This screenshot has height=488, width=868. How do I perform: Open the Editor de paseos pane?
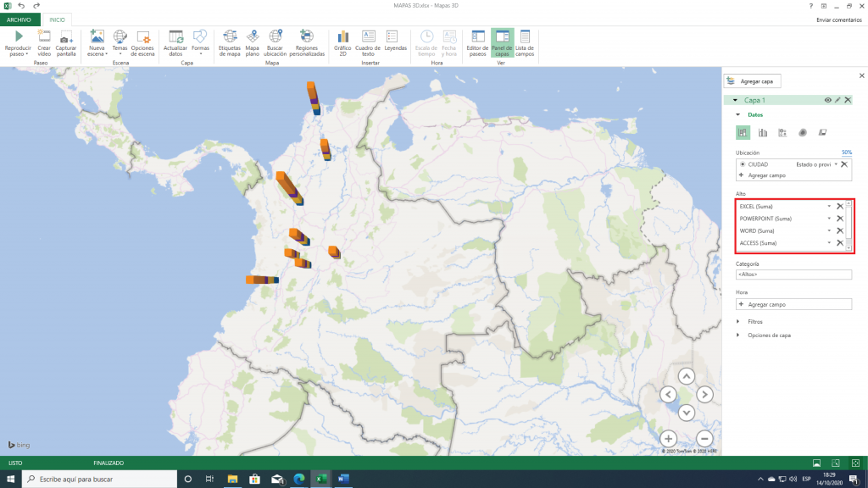477,43
